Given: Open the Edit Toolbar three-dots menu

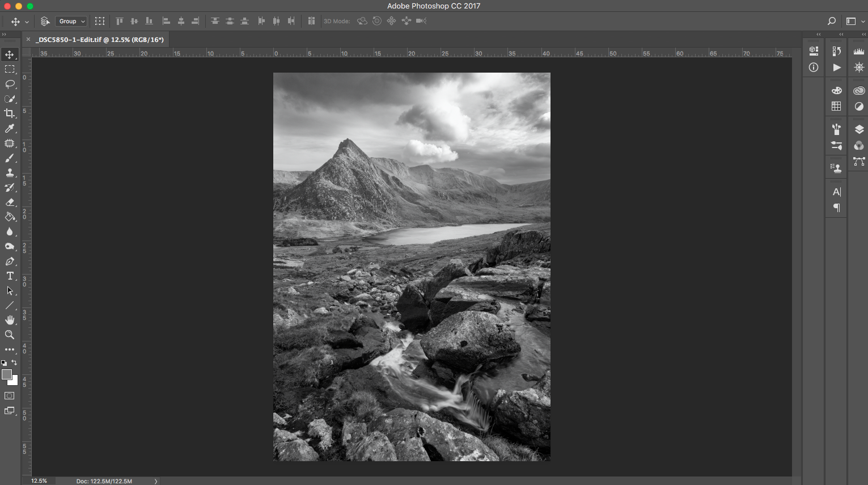Looking at the screenshot, I should tap(10, 349).
